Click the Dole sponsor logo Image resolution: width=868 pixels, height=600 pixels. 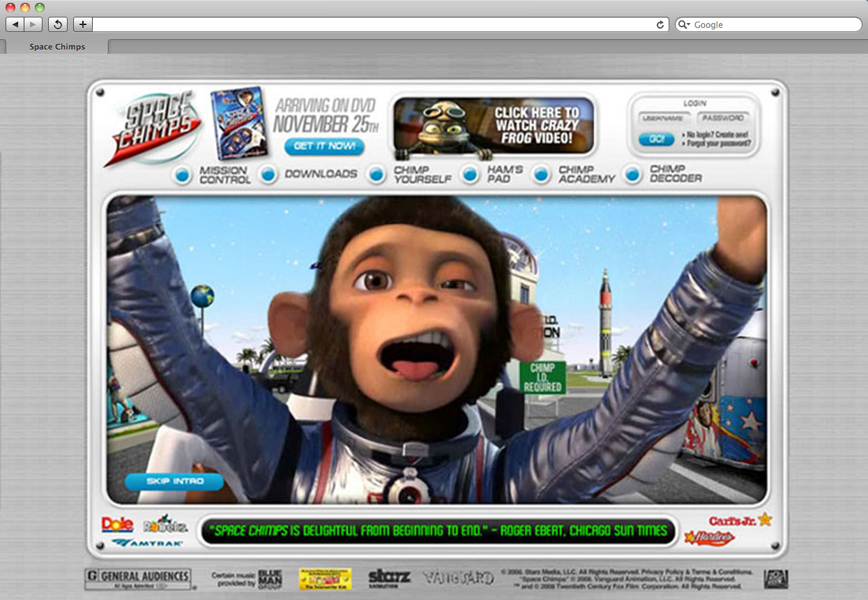[117, 524]
